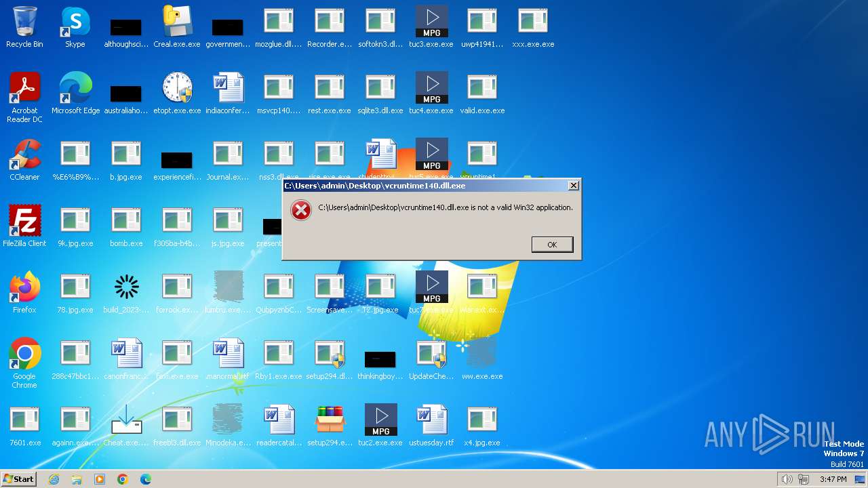Screen dimensions: 868x488
Task: Select the ustuesday.rtf document
Action: pyautogui.click(x=431, y=426)
